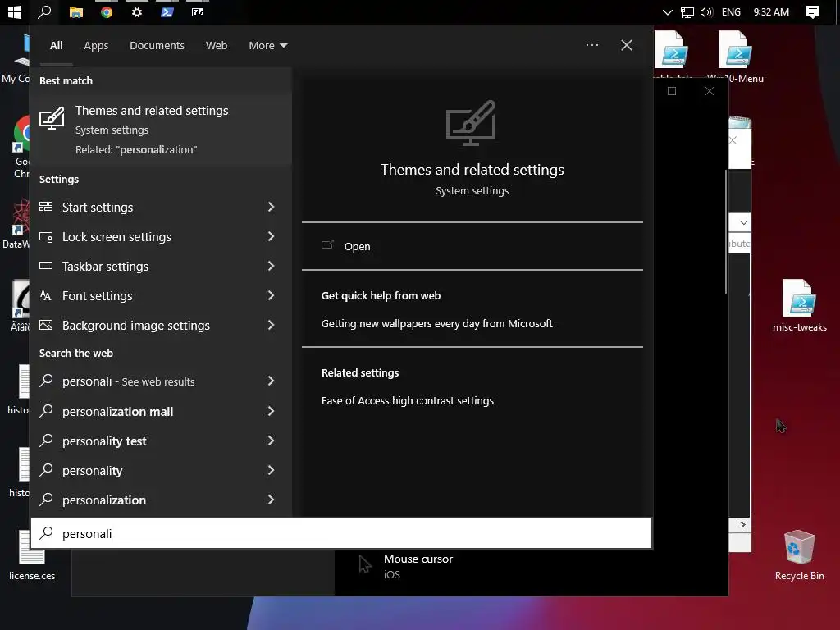The image size is (840, 630).
Task: Open 'Getting new wallpapers every day' link
Action: coord(436,323)
